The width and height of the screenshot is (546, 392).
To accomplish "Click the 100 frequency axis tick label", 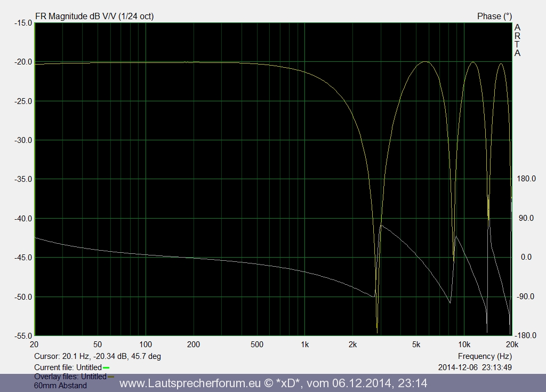I will tap(146, 344).
